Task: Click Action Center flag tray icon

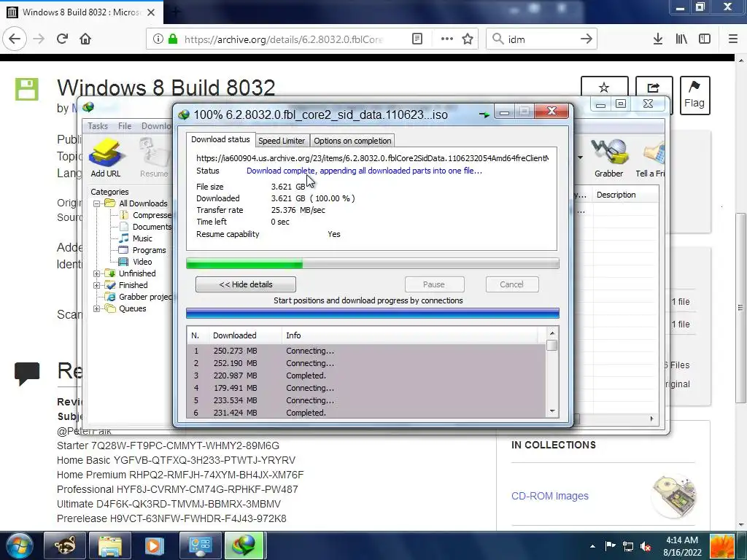Action: pos(611,546)
